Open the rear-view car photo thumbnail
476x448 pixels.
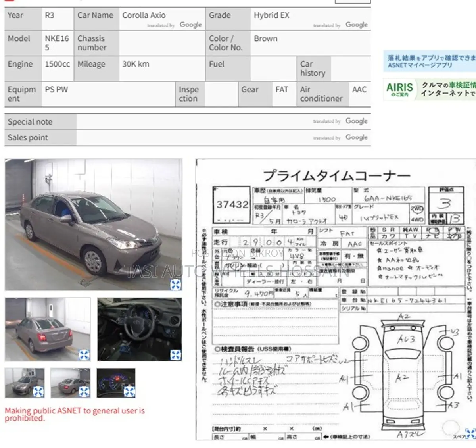click(48, 329)
